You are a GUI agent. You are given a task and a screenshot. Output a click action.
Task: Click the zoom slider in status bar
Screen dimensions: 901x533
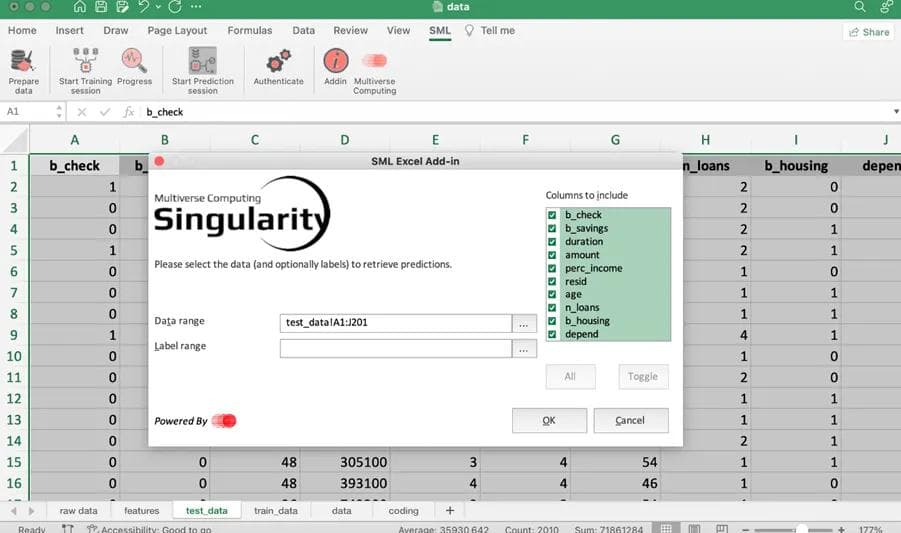click(x=800, y=529)
